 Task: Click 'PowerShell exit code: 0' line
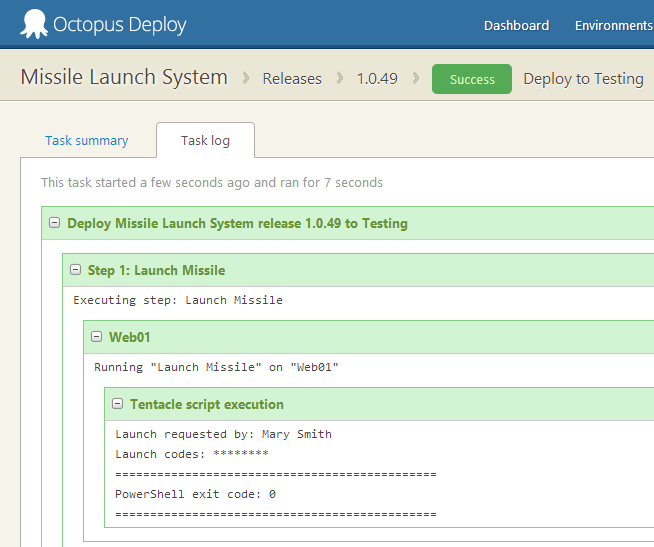(x=195, y=494)
